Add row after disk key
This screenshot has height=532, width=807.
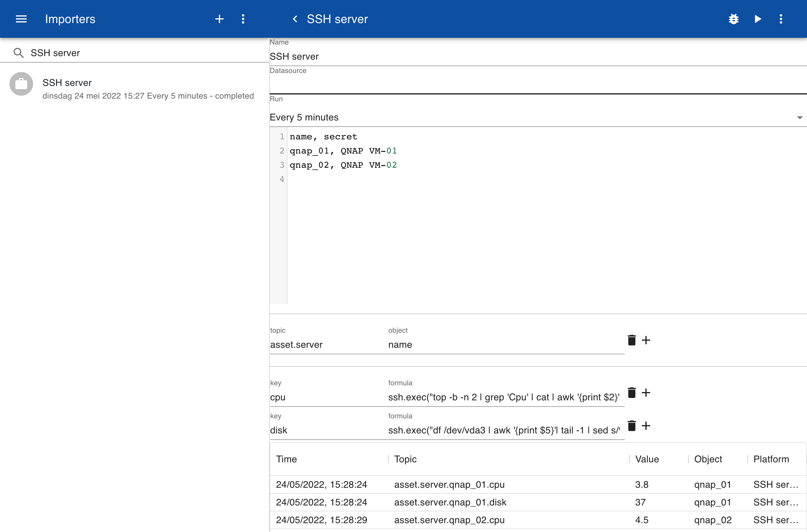click(x=646, y=425)
